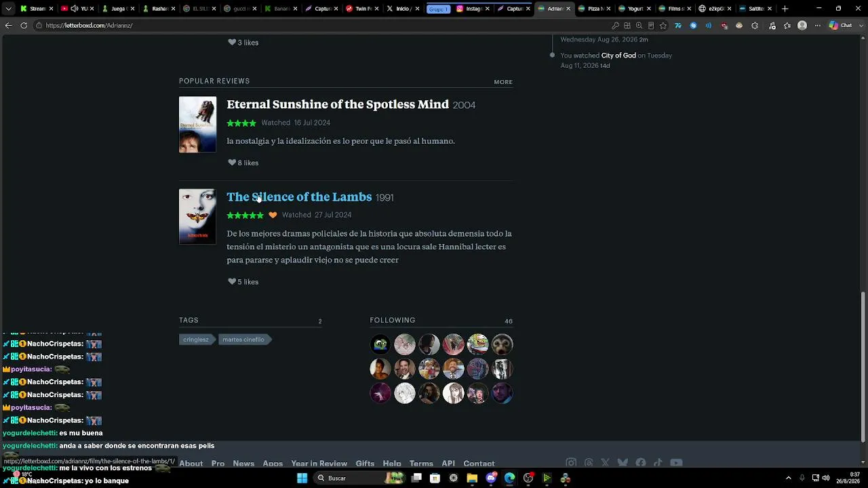This screenshot has width=868, height=488.
Task: Open Letterboxd Instagram footer icon
Action: tap(571, 463)
